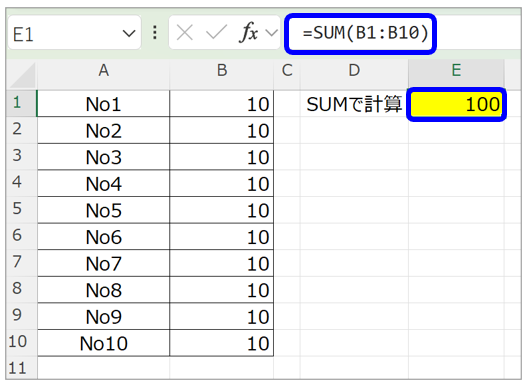Image resolution: width=528 pixels, height=384 pixels.
Task: Confirm entry with the checkmark icon
Action: [x=216, y=33]
